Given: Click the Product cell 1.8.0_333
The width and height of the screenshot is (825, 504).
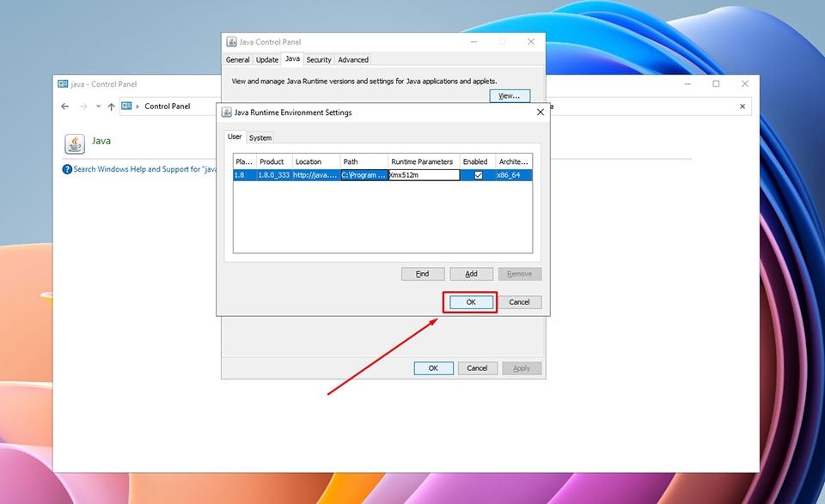Looking at the screenshot, I should (274, 175).
